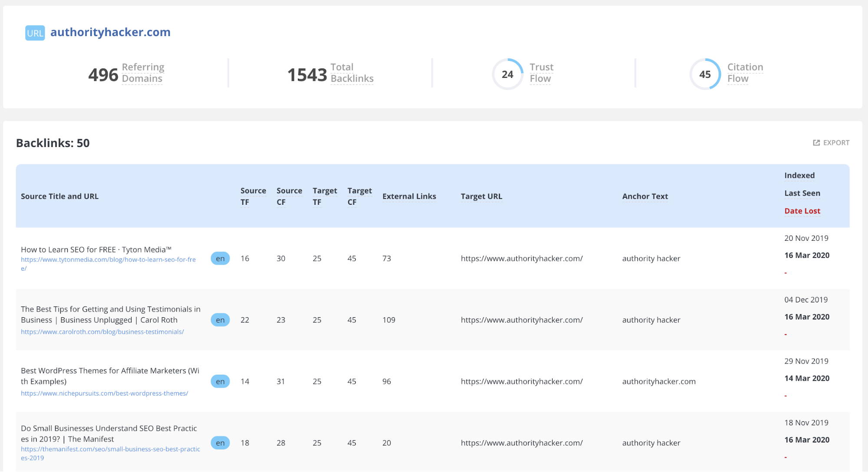
Task: Click target URL in The Manifest row
Action: (x=521, y=443)
